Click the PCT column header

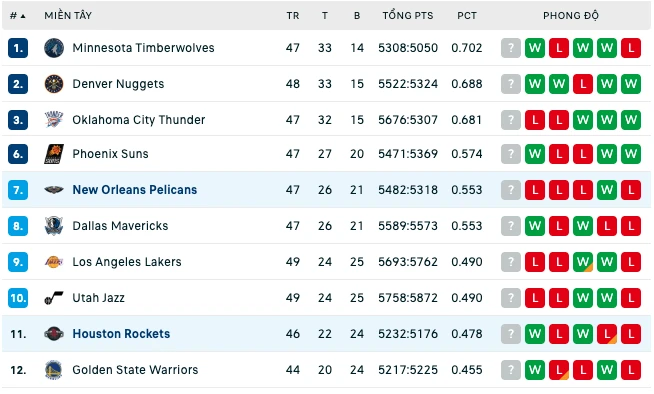pos(467,16)
